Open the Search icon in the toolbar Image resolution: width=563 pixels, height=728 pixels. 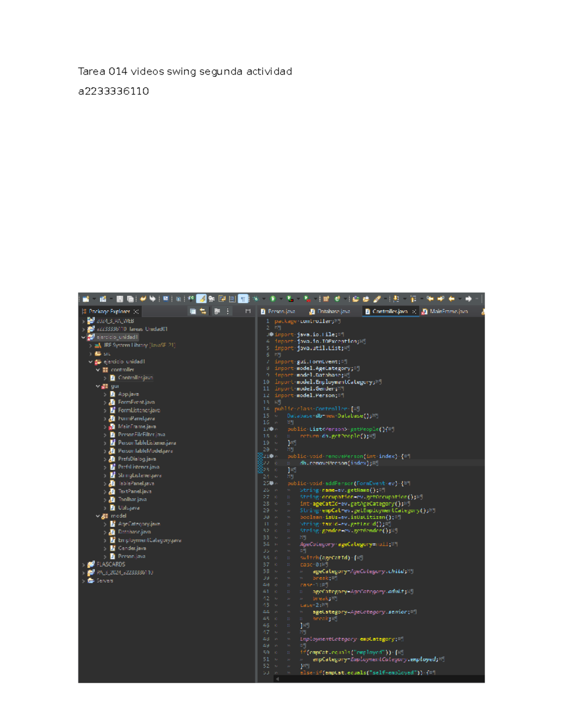tap(178, 298)
